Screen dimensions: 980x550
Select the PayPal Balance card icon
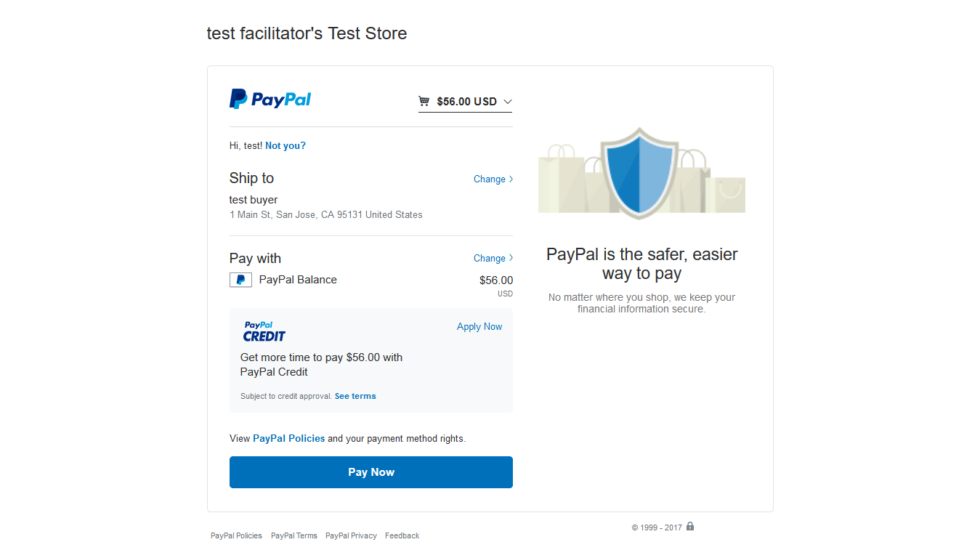pos(240,280)
